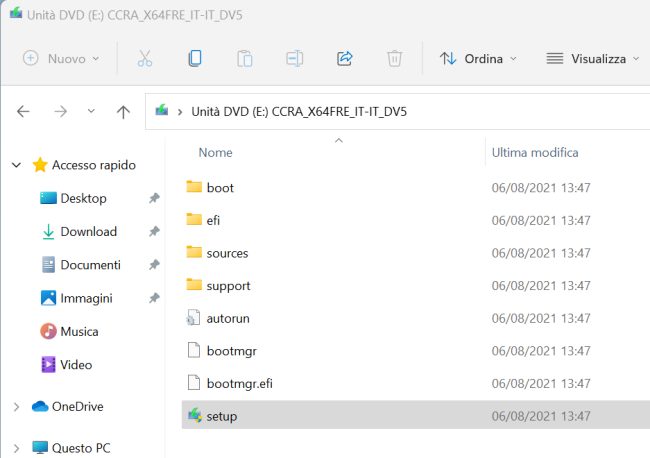Click the drive icon in address bar
This screenshot has height=458, width=650.
pos(162,111)
